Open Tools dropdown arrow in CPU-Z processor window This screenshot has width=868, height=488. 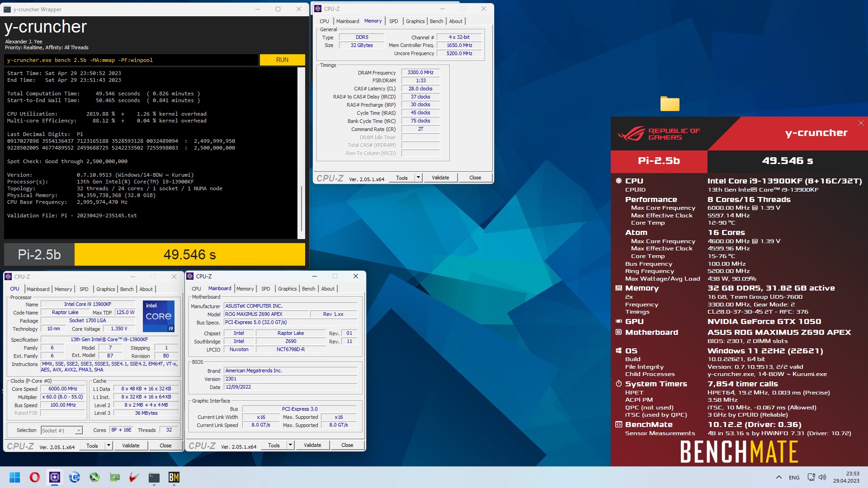tap(108, 446)
